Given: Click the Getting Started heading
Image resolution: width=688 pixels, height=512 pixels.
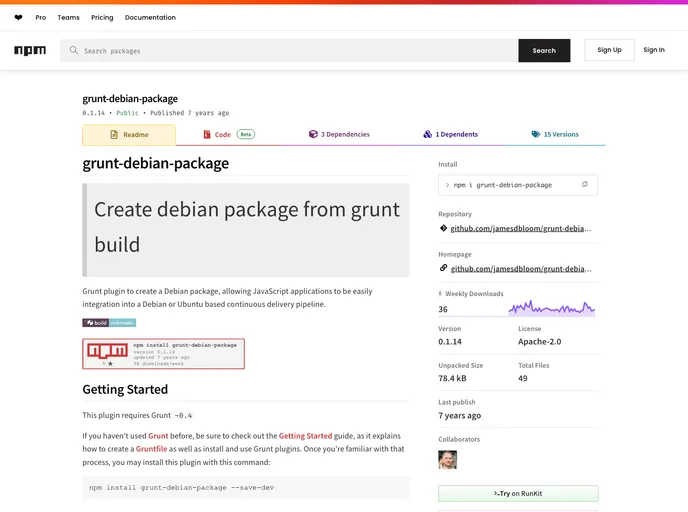Looking at the screenshot, I should 125,389.
